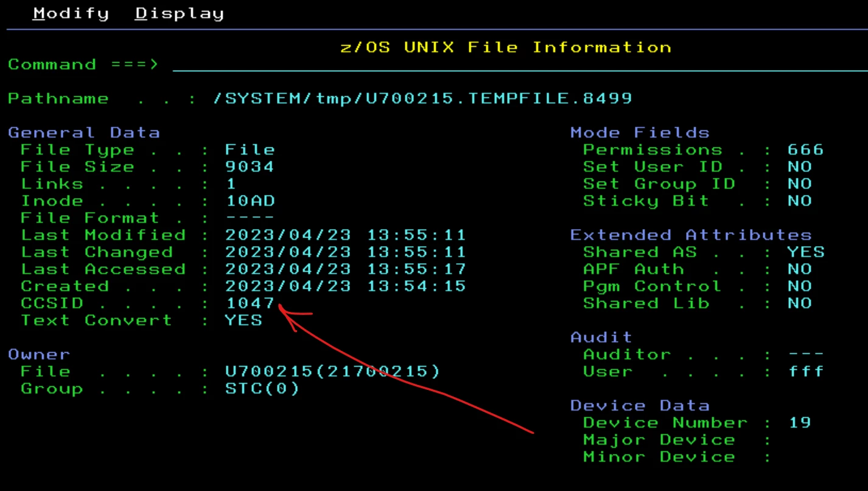The width and height of the screenshot is (868, 491).
Task: Click the owner file value U700215(21700215)
Action: 332,372
